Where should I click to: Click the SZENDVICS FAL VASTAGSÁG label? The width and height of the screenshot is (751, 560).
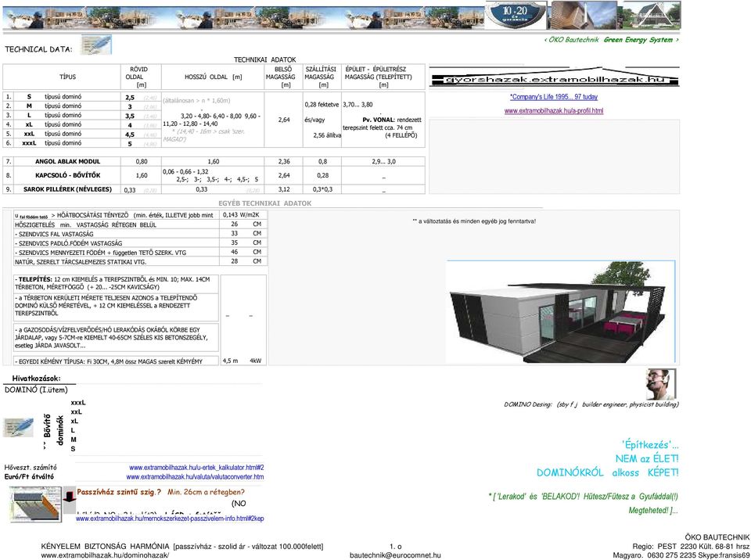pos(54,235)
